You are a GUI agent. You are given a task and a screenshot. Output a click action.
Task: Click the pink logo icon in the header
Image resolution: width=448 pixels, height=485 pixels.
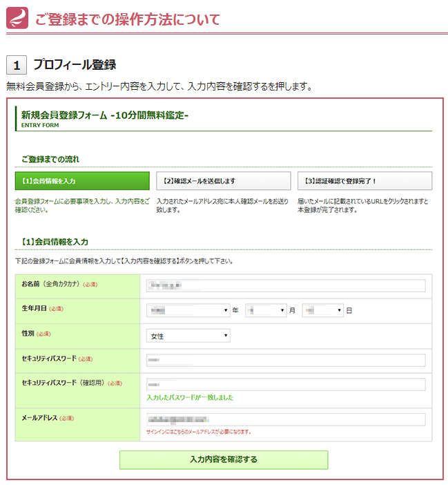[x=17, y=18]
